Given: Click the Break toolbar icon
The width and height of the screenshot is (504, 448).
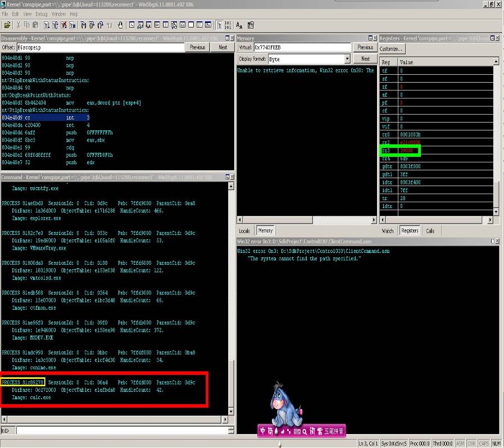Looking at the screenshot, I should tap(72, 25).
